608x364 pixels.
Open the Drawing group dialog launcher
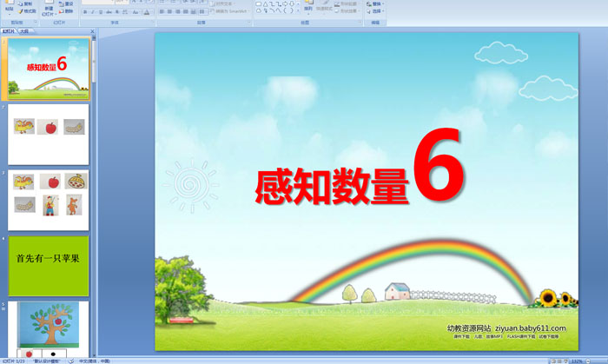[x=360, y=23]
